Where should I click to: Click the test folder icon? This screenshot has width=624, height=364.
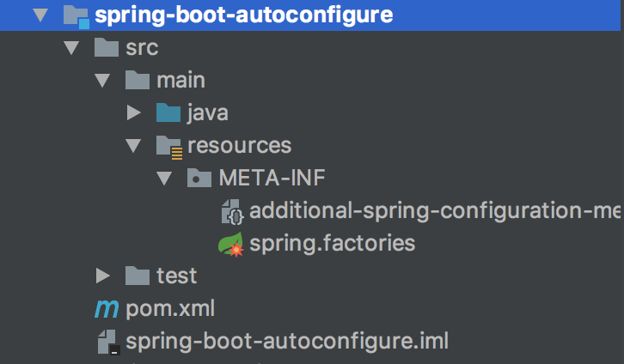point(138,276)
